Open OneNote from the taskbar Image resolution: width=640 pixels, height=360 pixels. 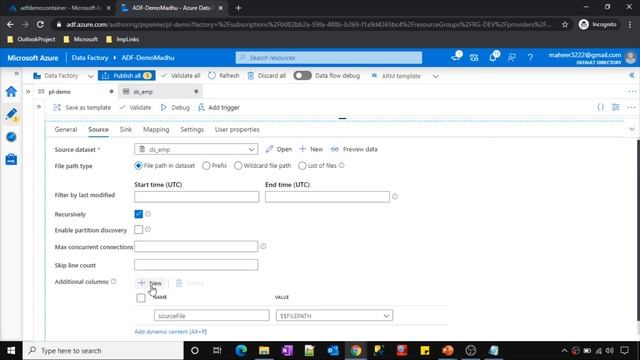[287, 351]
